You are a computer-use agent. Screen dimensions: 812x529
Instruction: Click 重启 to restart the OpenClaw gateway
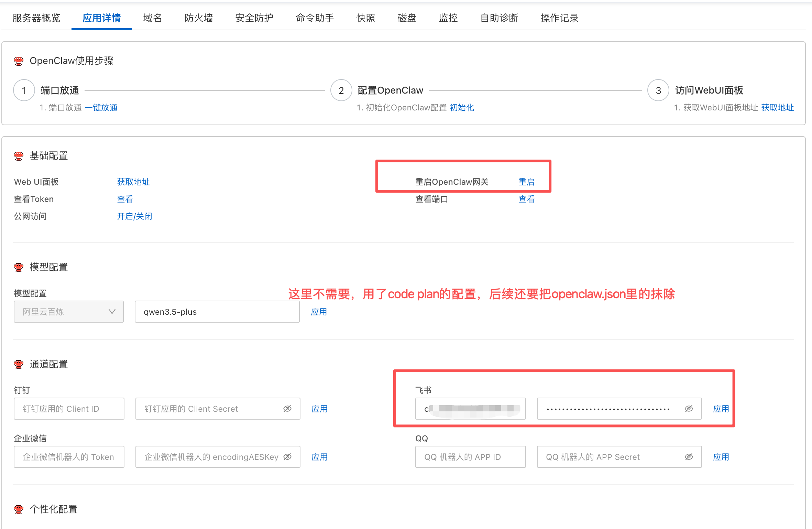pos(526,182)
